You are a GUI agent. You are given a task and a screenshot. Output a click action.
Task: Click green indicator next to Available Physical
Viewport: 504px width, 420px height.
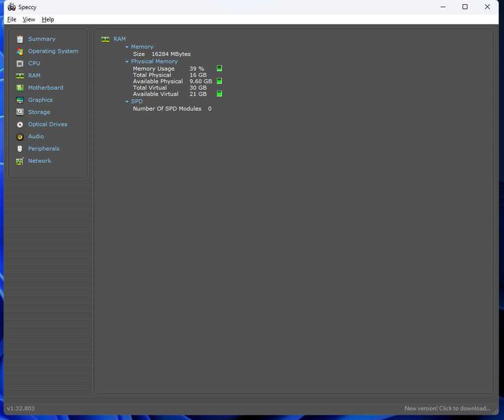219,81
